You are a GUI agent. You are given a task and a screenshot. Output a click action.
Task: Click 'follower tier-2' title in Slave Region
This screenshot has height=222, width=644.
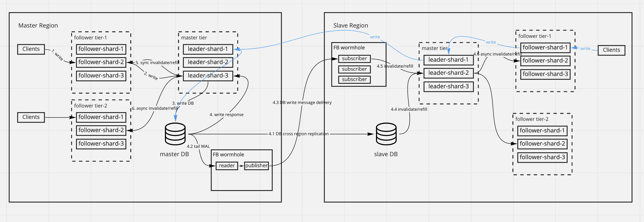(532, 119)
